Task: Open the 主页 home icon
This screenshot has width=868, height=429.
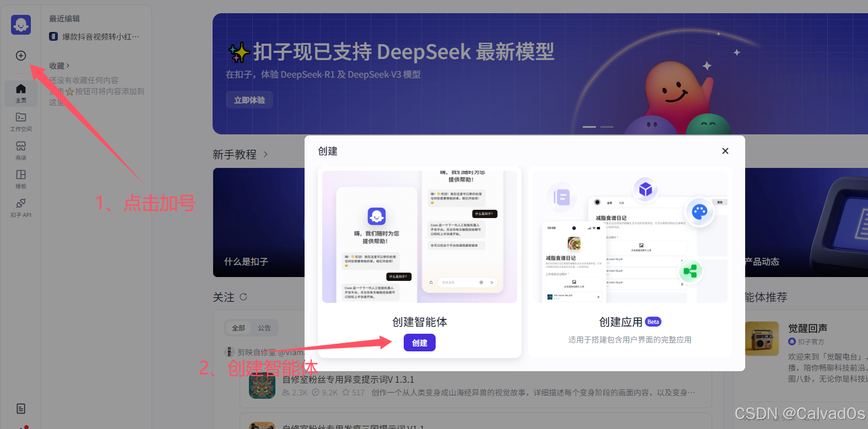Action: pyautogui.click(x=21, y=93)
